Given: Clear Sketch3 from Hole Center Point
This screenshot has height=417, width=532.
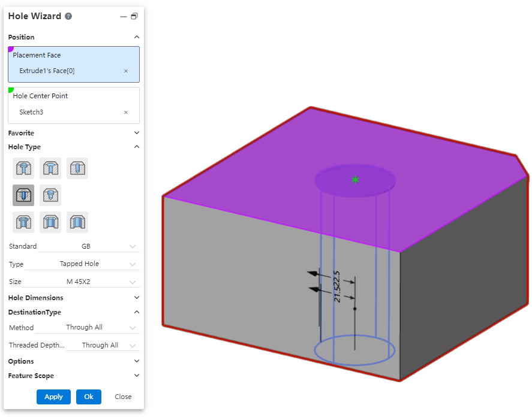Looking at the screenshot, I should pyautogui.click(x=126, y=113).
